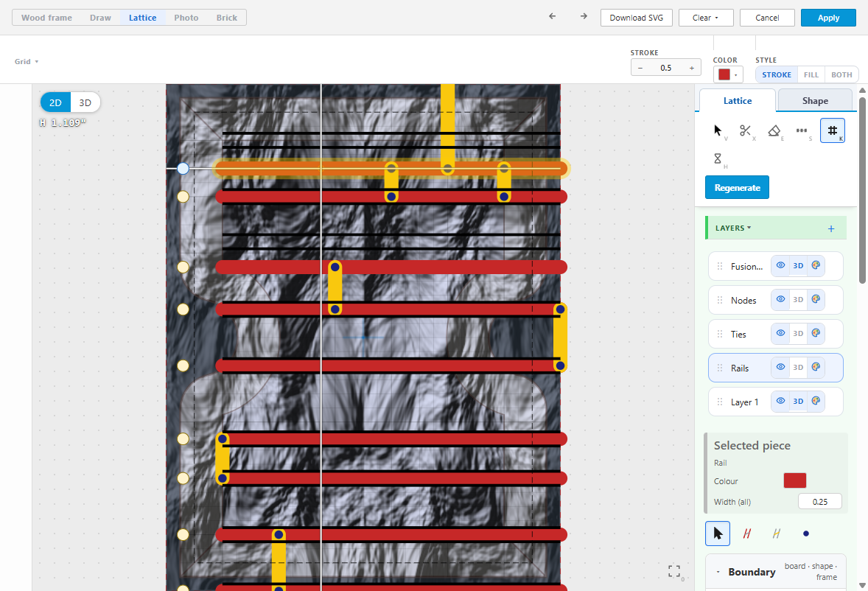Grab the Rails layer drag handle
Screen dimensions: 868x591
720,368
